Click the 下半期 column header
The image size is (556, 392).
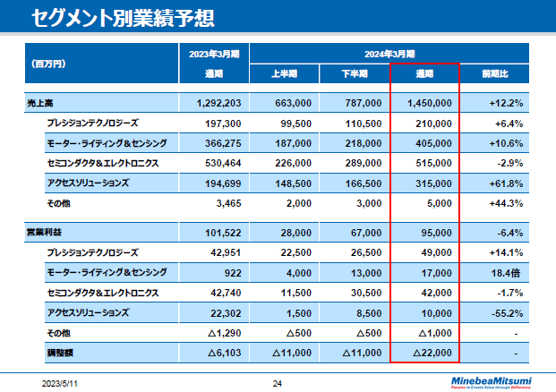(x=355, y=73)
